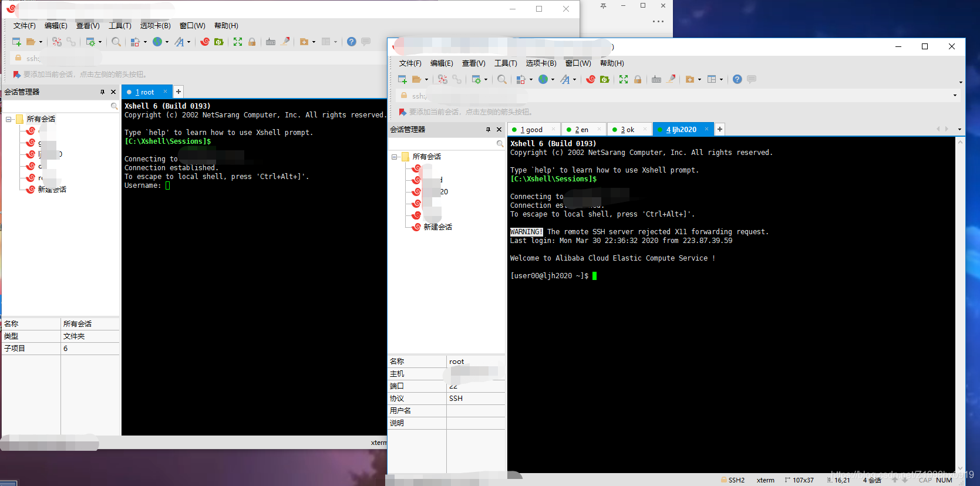Open 工具(T) menu in back window

click(x=120, y=26)
